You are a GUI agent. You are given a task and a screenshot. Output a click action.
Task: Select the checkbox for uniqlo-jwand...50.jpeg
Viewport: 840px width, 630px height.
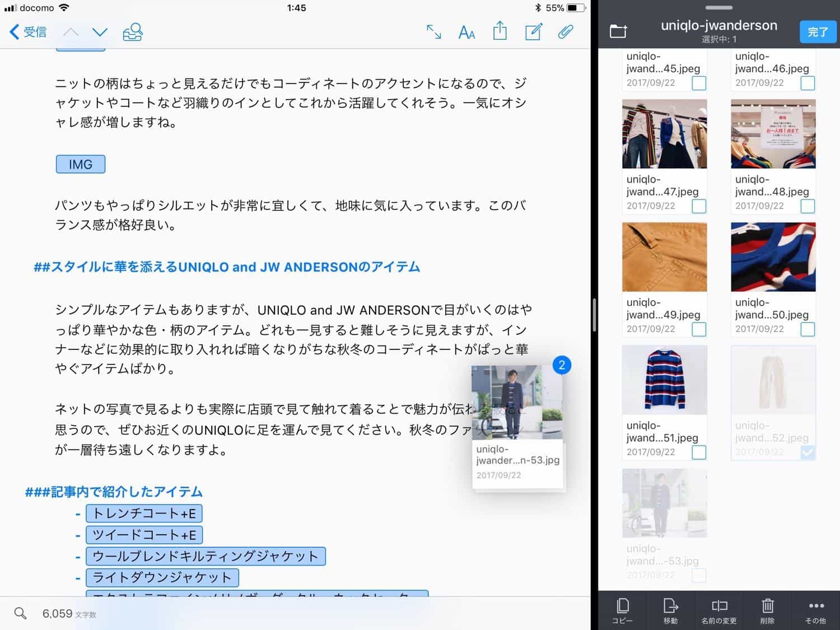tap(807, 329)
